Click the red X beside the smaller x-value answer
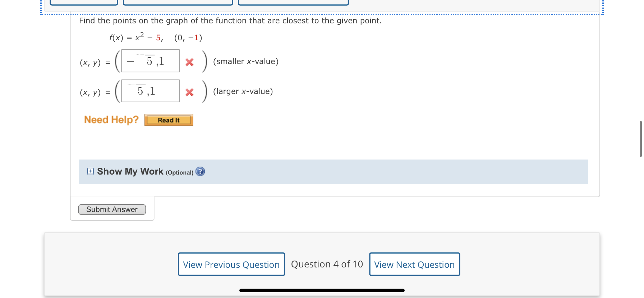 tap(189, 62)
